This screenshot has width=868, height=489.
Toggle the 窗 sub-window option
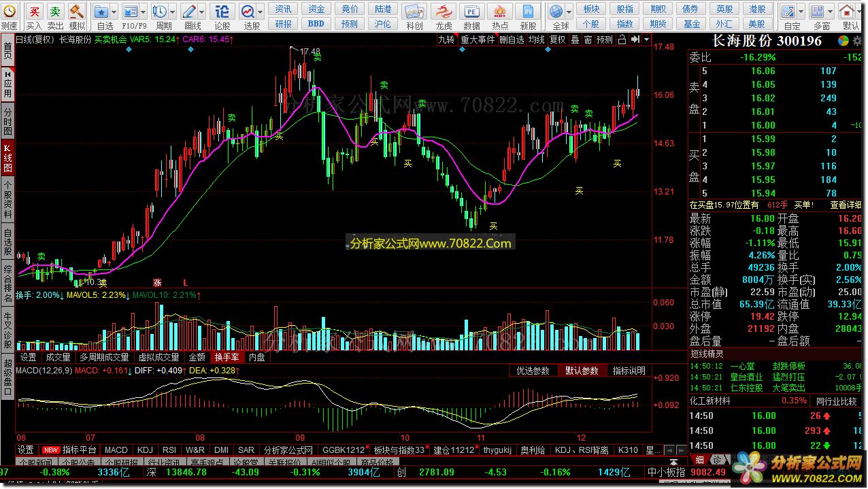[x=588, y=39]
